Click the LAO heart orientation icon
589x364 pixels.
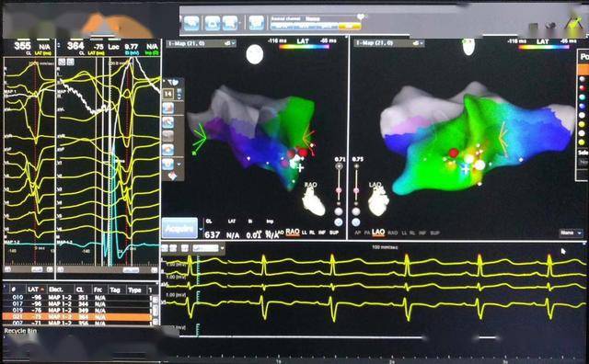coord(378,200)
